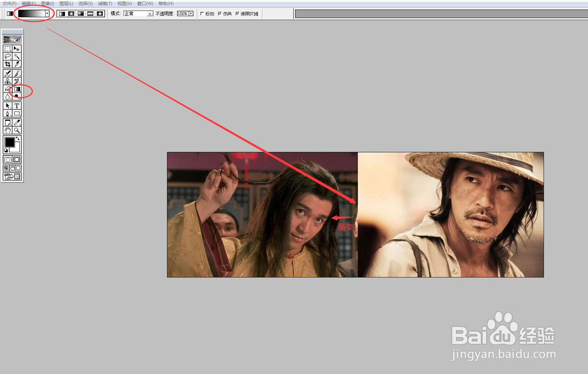588x374 pixels.
Task: Click the toolbox title bar
Action: pyautogui.click(x=12, y=32)
